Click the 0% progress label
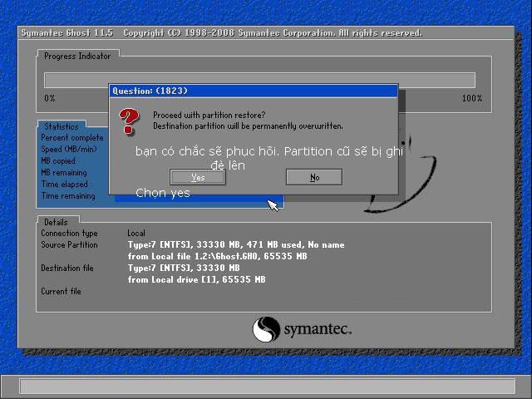The height and width of the screenshot is (399, 532). [x=50, y=98]
